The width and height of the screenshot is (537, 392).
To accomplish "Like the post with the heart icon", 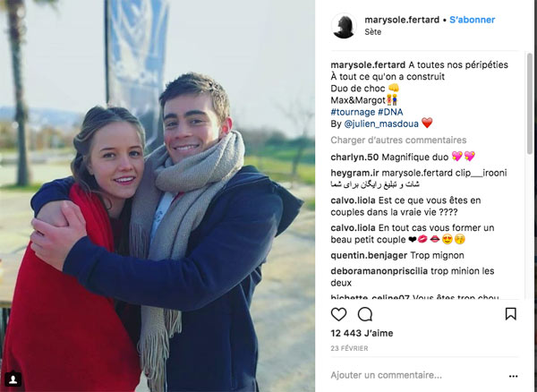I will tap(338, 314).
